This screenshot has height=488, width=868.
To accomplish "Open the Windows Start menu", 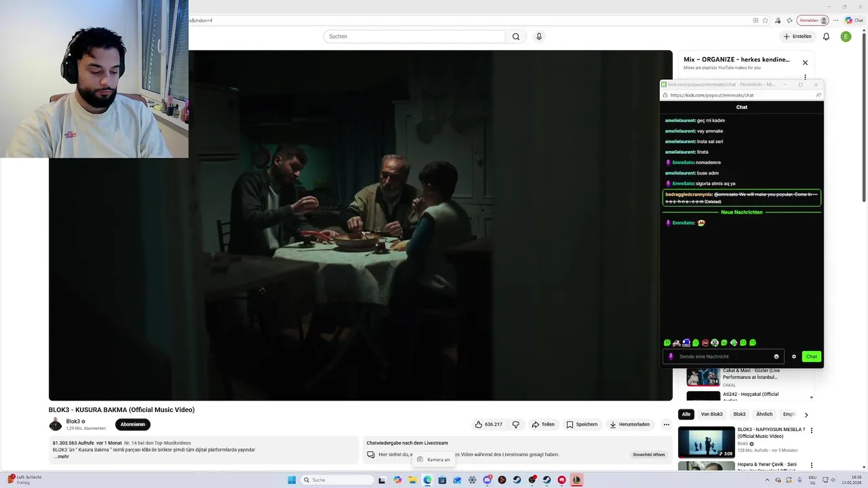I will (292, 480).
